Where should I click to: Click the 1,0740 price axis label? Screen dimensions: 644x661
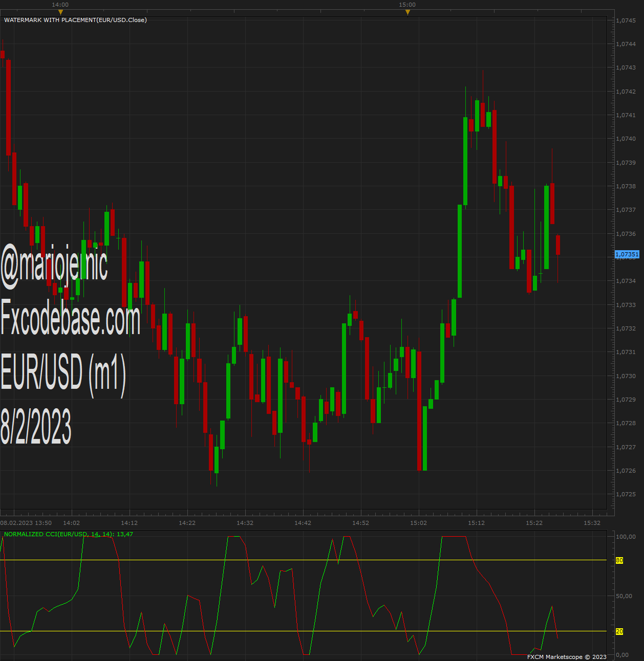click(626, 139)
